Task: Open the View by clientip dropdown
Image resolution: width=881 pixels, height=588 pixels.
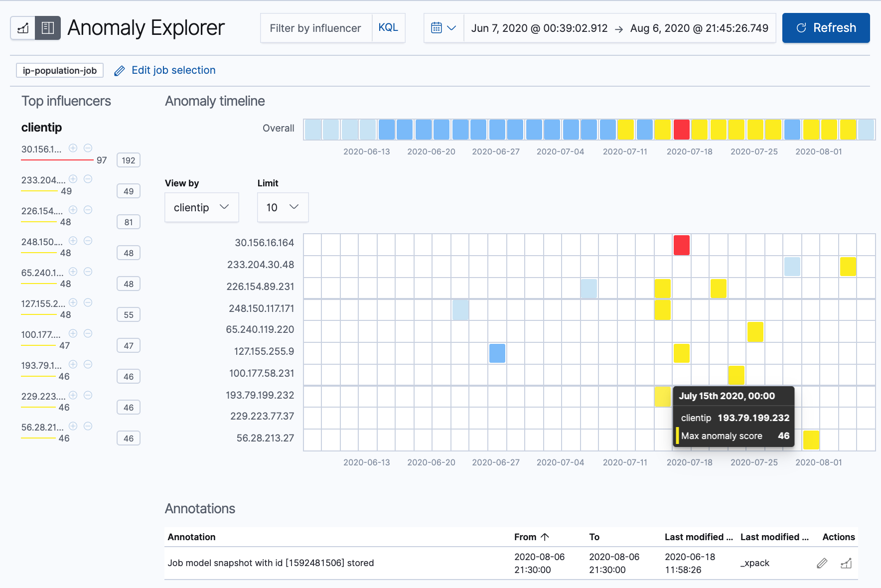Action: tap(201, 207)
